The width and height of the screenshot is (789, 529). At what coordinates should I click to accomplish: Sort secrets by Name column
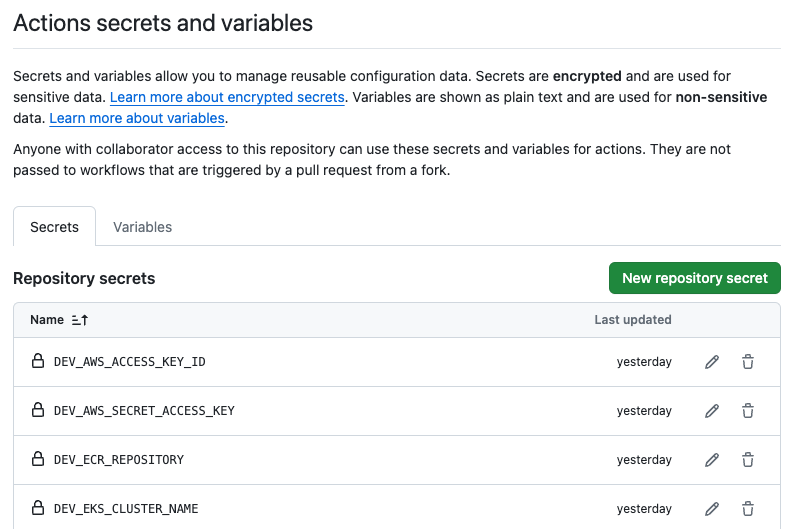pos(47,320)
